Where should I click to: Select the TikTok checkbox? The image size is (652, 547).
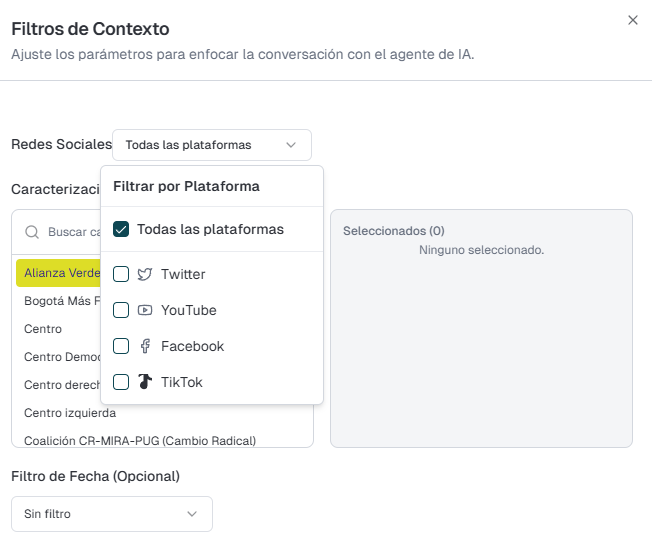point(121,382)
